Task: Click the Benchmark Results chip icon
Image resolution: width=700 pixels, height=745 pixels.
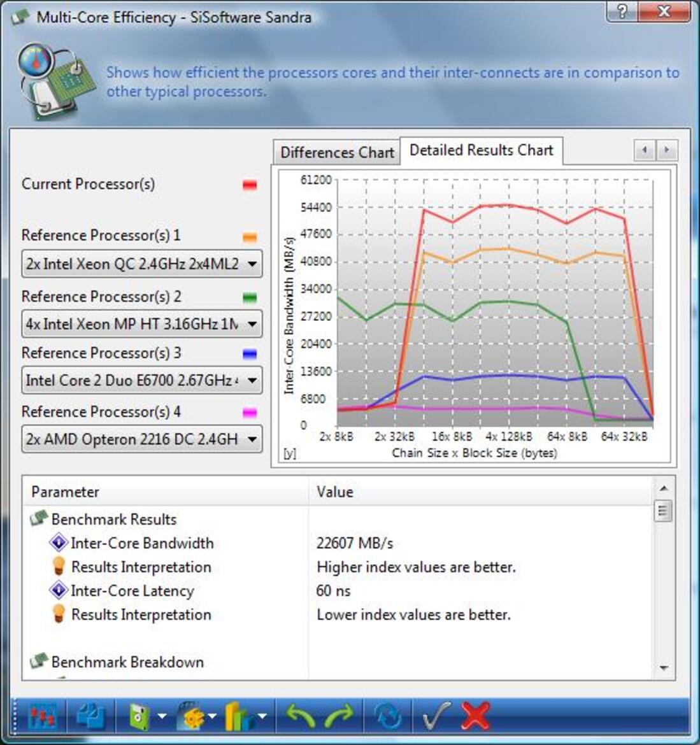Action: click(39, 518)
